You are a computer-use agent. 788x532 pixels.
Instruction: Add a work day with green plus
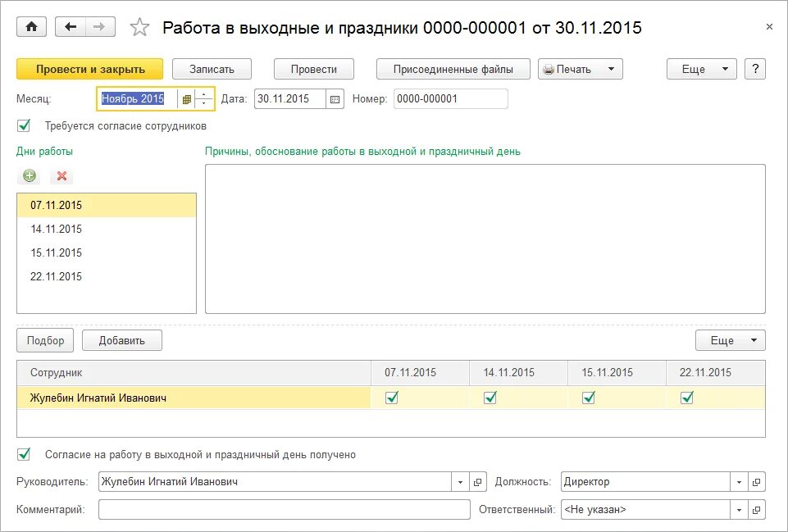tap(30, 175)
